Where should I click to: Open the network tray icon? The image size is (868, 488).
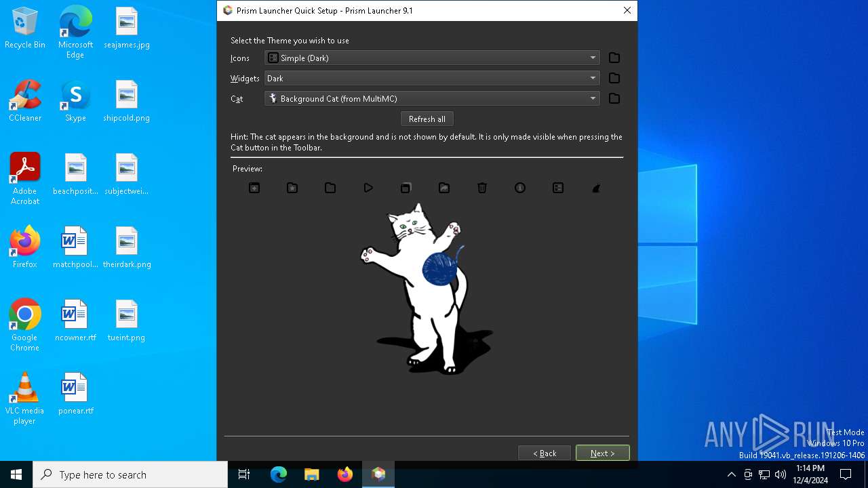(x=764, y=474)
